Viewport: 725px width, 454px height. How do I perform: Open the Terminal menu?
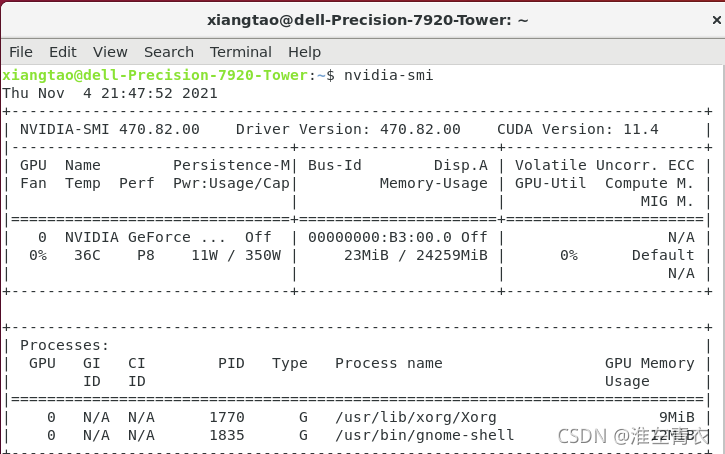pos(240,52)
